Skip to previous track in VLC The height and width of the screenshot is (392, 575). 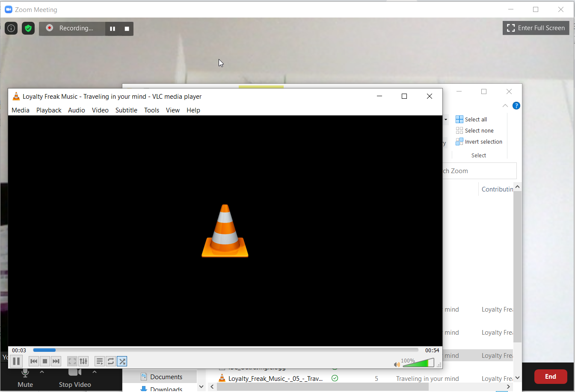34,361
